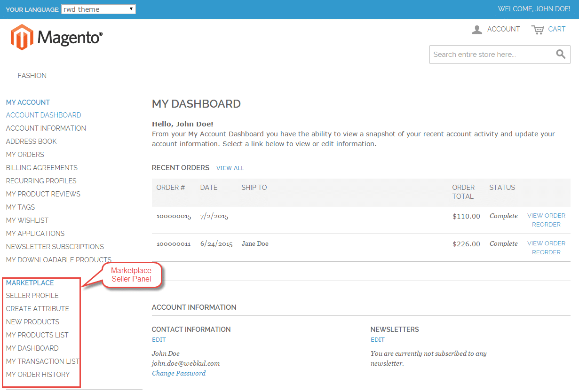Open the Account user icon
Screen dimensions: 579x392
pos(477,30)
